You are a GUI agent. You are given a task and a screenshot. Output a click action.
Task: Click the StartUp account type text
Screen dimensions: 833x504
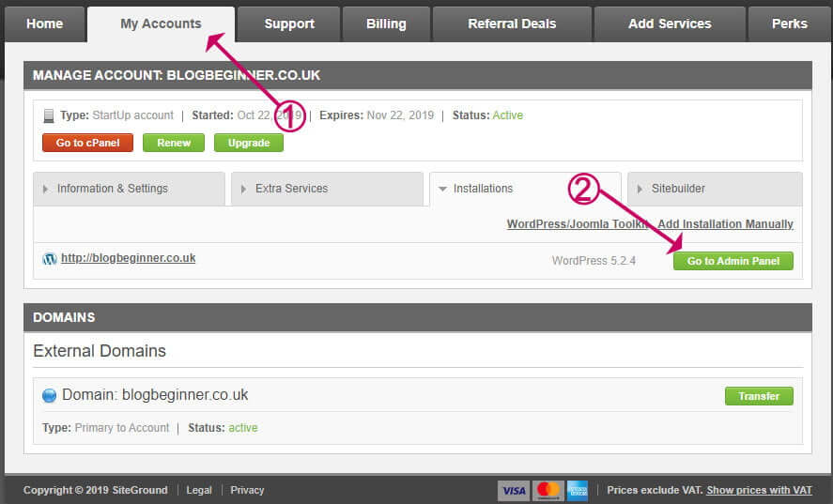pos(132,115)
